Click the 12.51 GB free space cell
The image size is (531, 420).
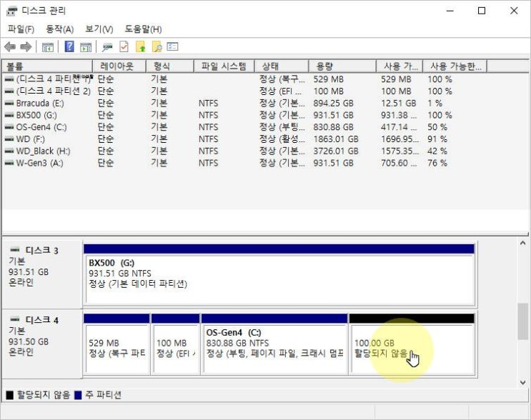(399, 104)
